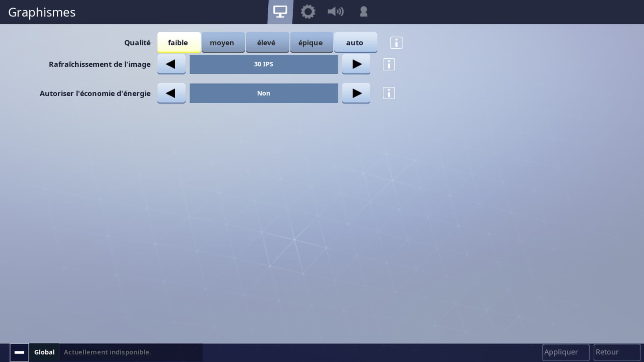Open the general settings gear icon
The height and width of the screenshot is (362, 644).
click(x=308, y=12)
